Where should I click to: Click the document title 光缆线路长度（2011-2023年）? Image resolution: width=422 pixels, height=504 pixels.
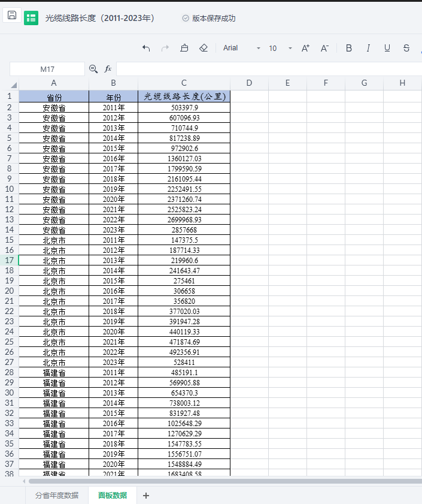[x=99, y=18]
